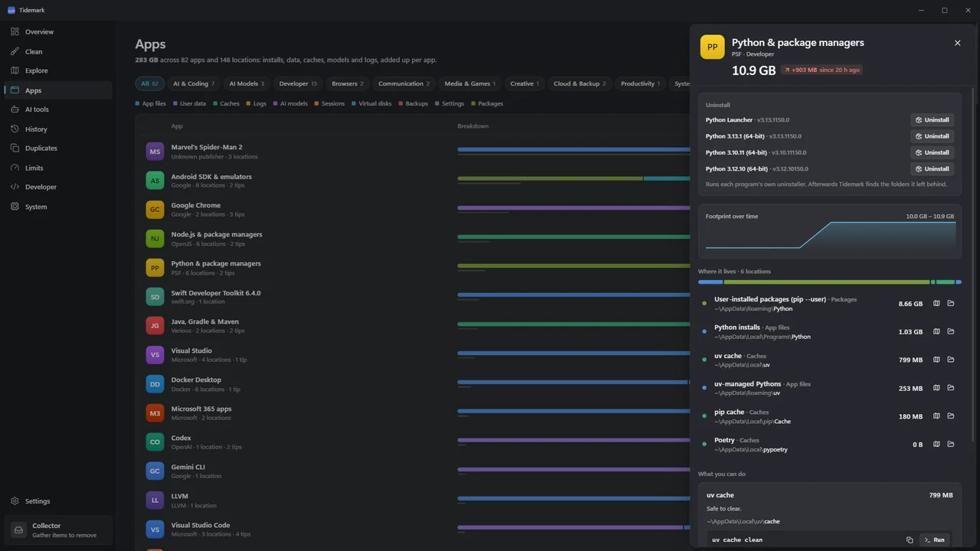This screenshot has height=551, width=980.
Task: Uninstall Python 3.10.11 (64-bit)
Action: (932, 152)
